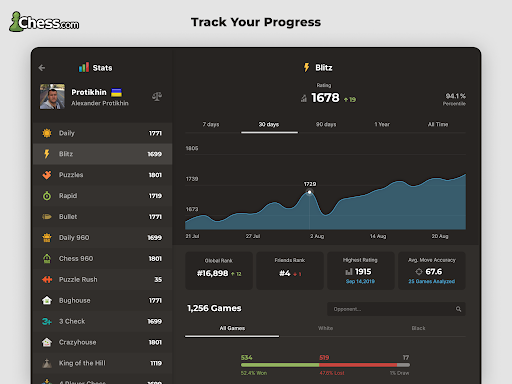The width and height of the screenshot is (512, 384).
Task: Show the 1 Year rating range
Action: point(382,124)
